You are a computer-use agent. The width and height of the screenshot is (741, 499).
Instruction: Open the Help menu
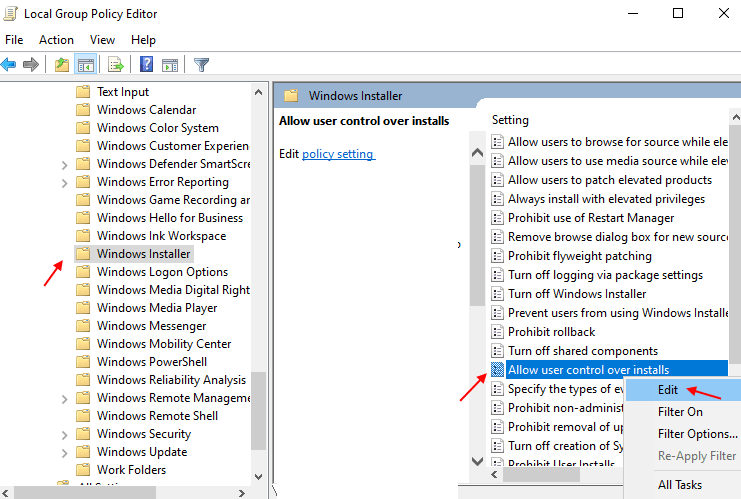tap(143, 40)
